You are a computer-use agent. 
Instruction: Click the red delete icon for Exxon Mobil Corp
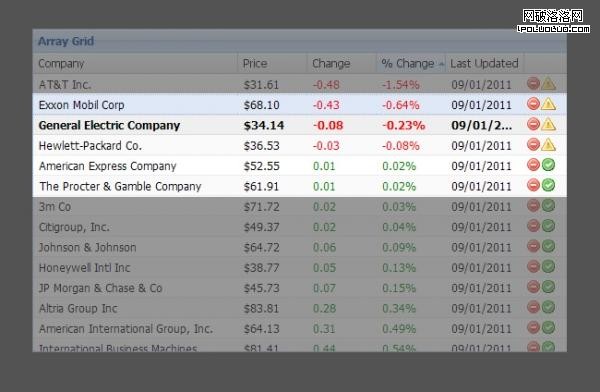(x=533, y=104)
